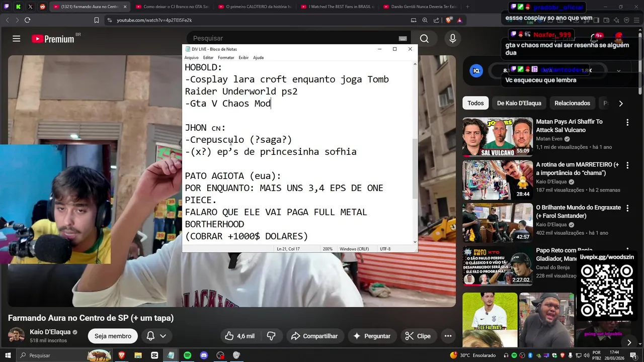Open the Exibir menu in Notepad
Screen dimensions: 644x362
tap(244, 58)
